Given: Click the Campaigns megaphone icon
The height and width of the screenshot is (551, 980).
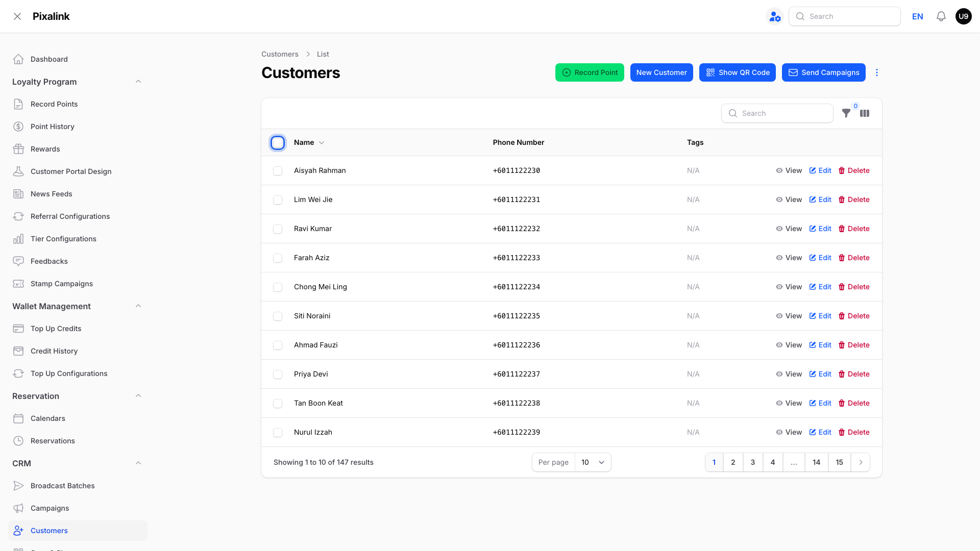Looking at the screenshot, I should click(18, 508).
